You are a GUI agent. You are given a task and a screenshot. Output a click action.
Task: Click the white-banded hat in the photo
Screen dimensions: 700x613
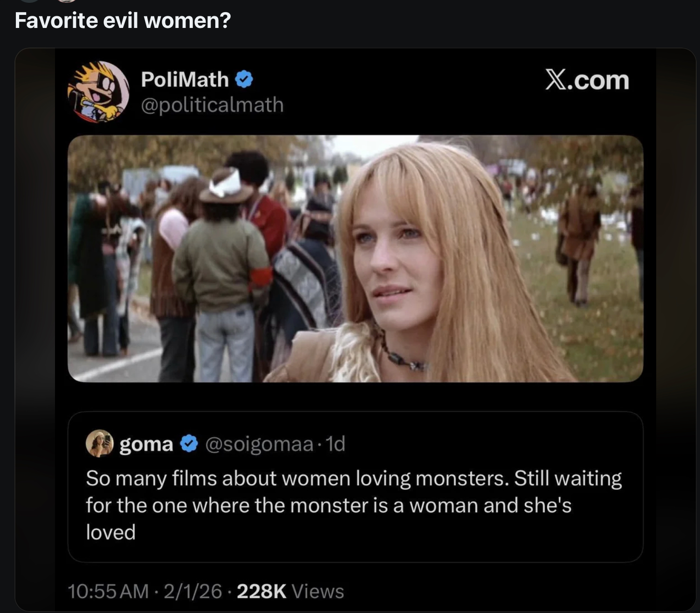tap(226, 186)
